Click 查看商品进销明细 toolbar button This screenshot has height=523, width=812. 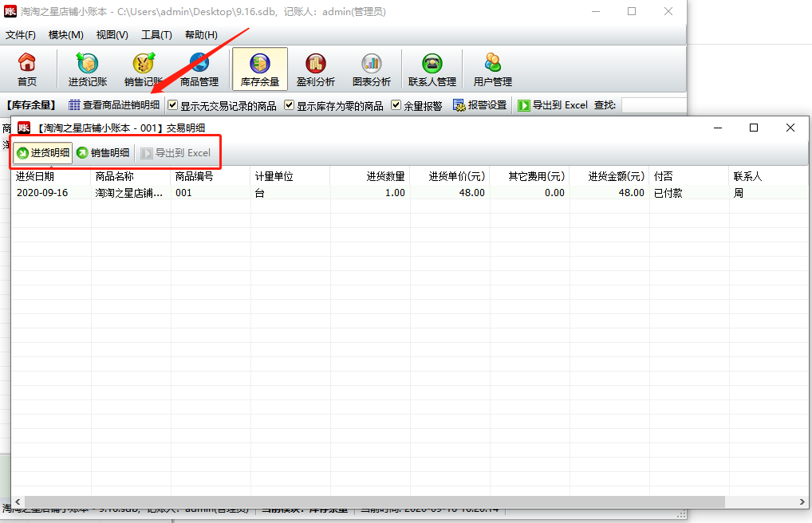coord(114,105)
